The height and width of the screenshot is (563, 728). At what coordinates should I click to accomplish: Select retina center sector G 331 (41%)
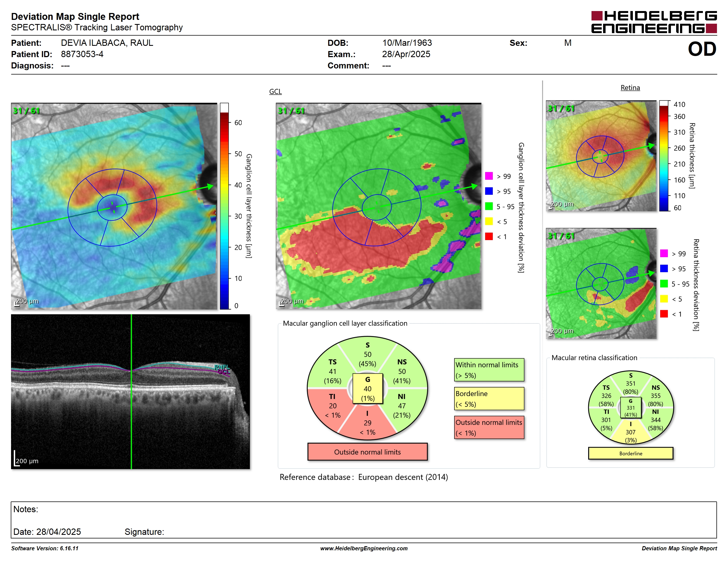pyautogui.click(x=631, y=408)
